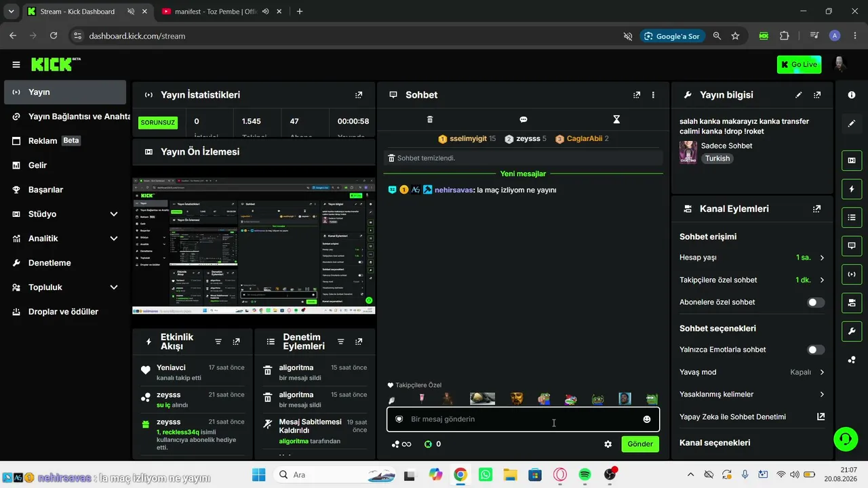The image size is (868, 488).
Task: Pop out the Yayın İstatistikleri panel
Action: tap(359, 95)
